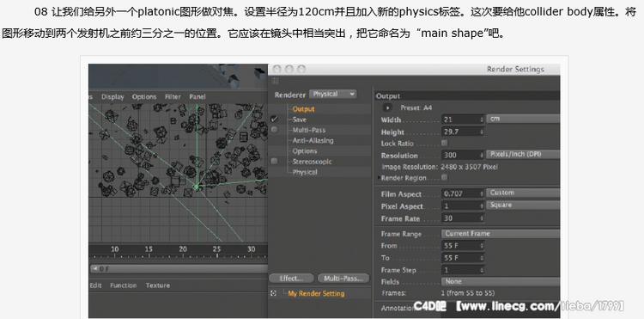
Task: Select Stereoscopic in render settings list
Action: click(313, 162)
